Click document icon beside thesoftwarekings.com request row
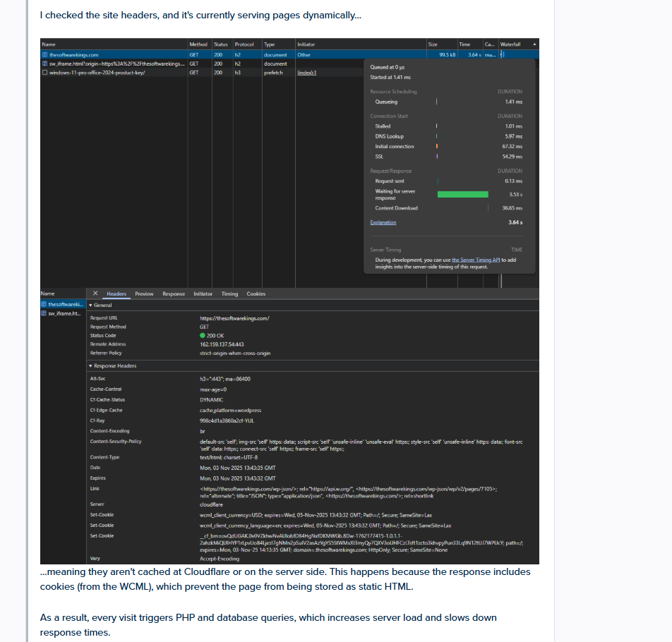The width and height of the screenshot is (672, 642). pos(45,54)
